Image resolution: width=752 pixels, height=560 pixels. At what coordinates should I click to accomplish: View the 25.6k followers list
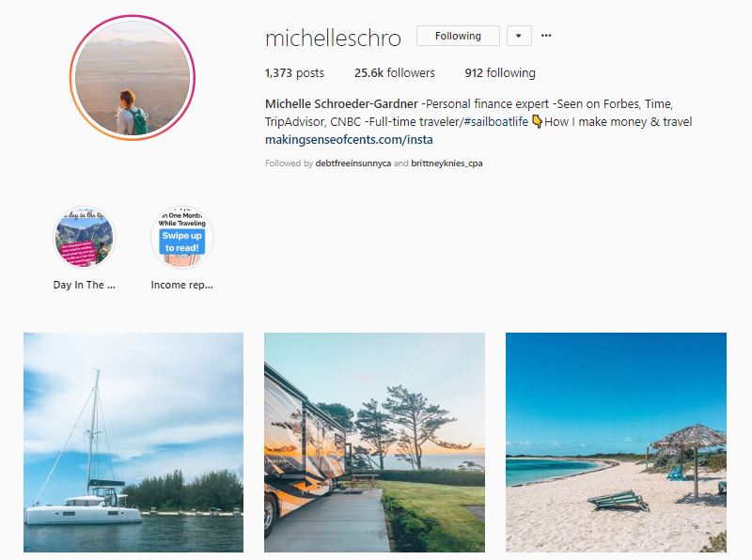tap(394, 73)
